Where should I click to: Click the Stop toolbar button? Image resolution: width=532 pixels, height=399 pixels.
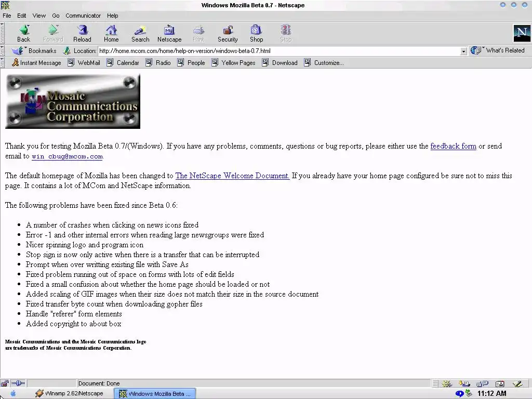(x=286, y=34)
